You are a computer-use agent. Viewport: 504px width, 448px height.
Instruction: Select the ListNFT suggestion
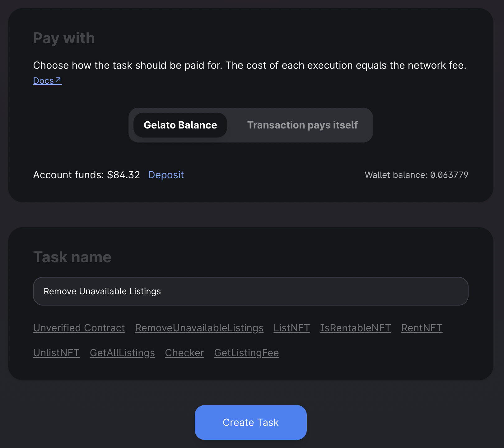coord(292,328)
